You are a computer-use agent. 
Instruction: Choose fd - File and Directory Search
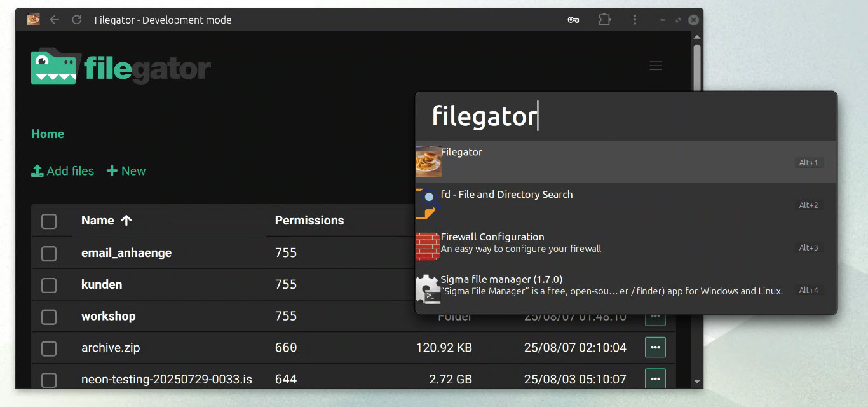coord(626,205)
